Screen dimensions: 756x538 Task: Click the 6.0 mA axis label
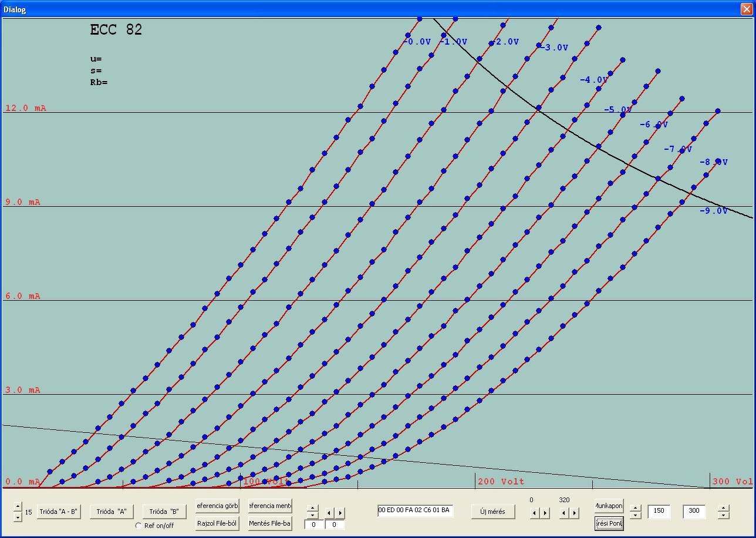pyautogui.click(x=23, y=296)
